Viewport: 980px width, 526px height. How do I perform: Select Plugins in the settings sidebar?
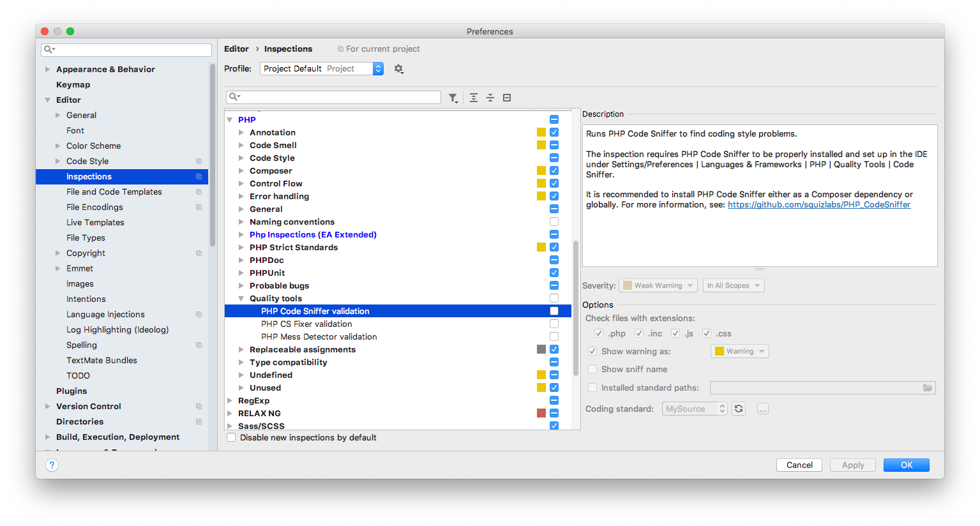pyautogui.click(x=72, y=391)
